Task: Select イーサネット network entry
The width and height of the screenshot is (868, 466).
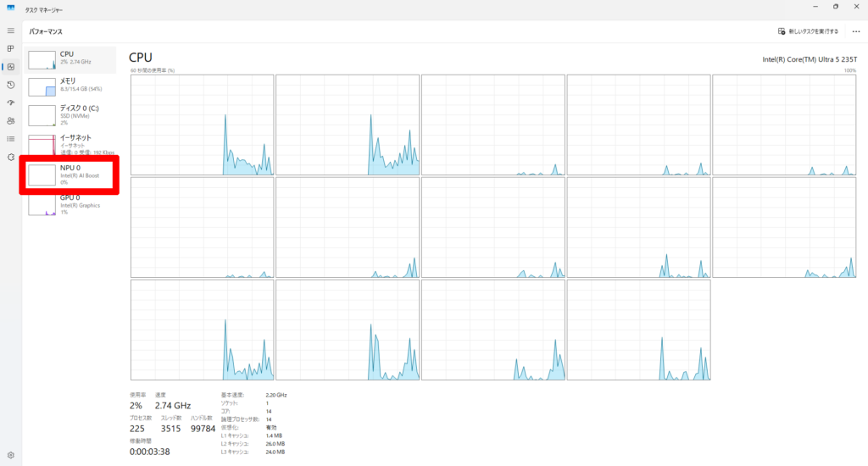Action: point(71,143)
